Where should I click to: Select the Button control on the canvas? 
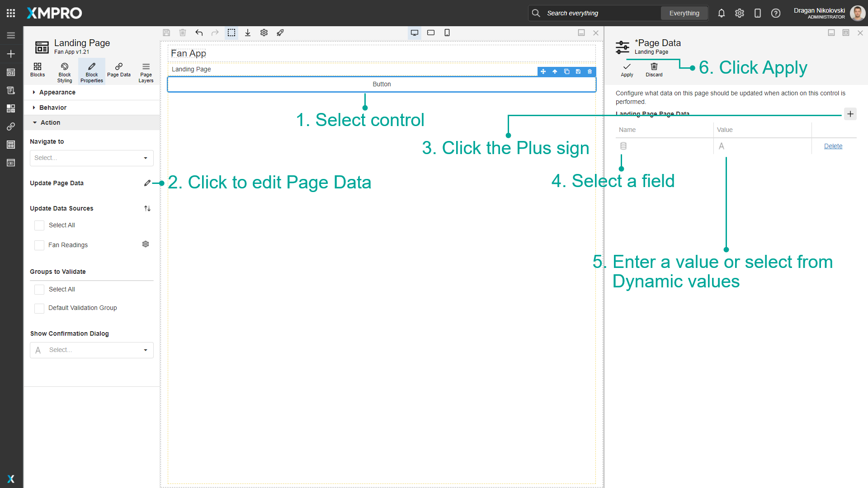point(382,84)
